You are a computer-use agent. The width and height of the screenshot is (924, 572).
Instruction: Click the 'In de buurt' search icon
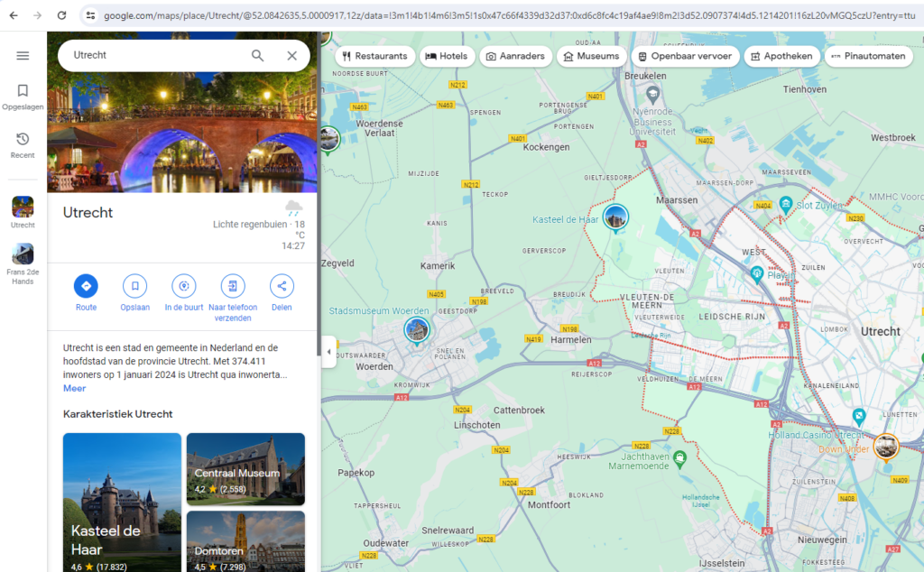pyautogui.click(x=183, y=286)
